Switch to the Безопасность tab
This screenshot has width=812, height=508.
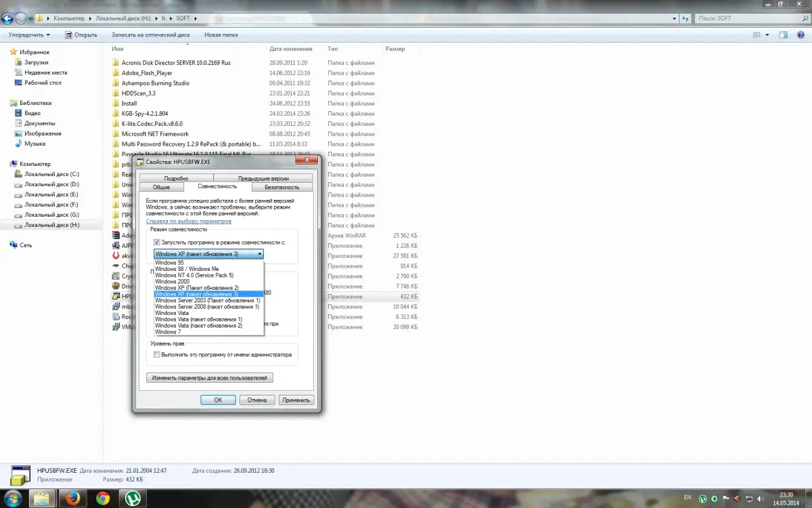click(x=281, y=187)
